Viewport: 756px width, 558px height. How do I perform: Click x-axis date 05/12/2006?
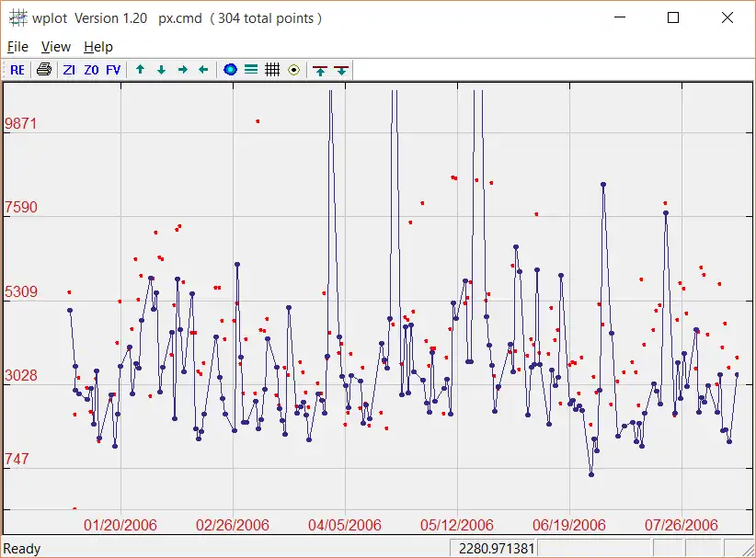coord(457,525)
